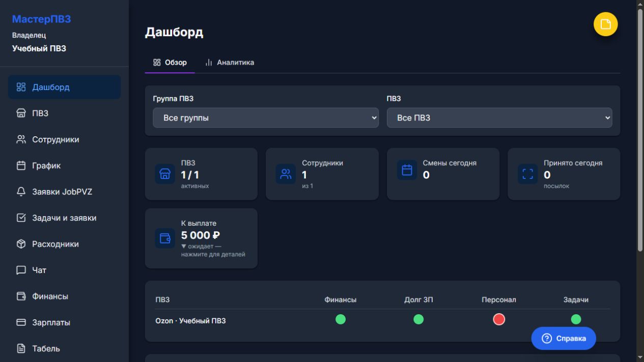Screen dimensions: 644x362
Task: Click the card icon for Зарплаты
Action: [x=21, y=323]
